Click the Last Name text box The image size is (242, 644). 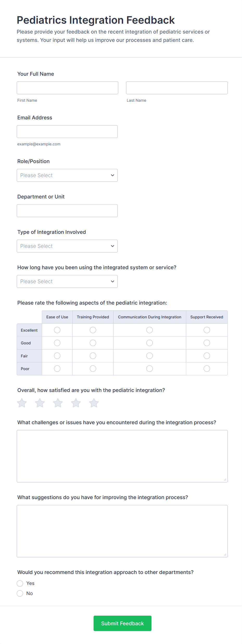click(x=177, y=88)
